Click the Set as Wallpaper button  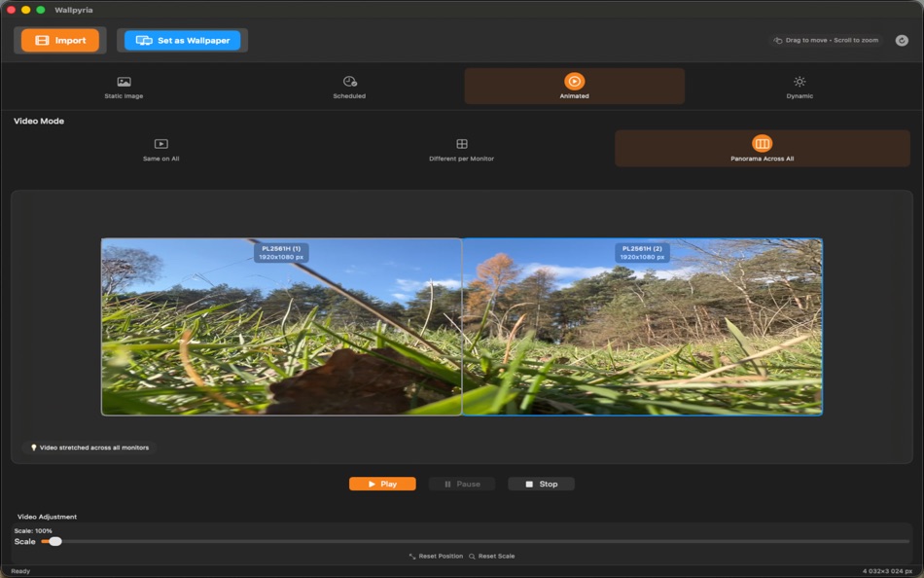(x=182, y=40)
